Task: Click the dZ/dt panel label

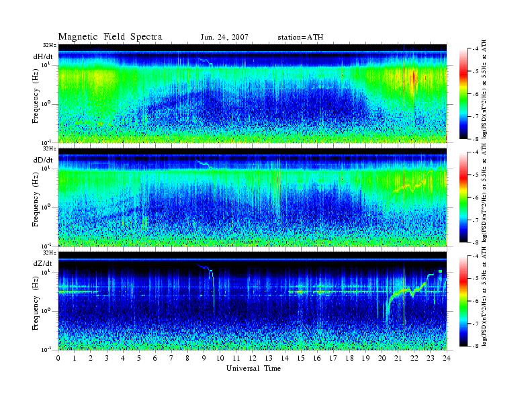Action: click(x=43, y=263)
